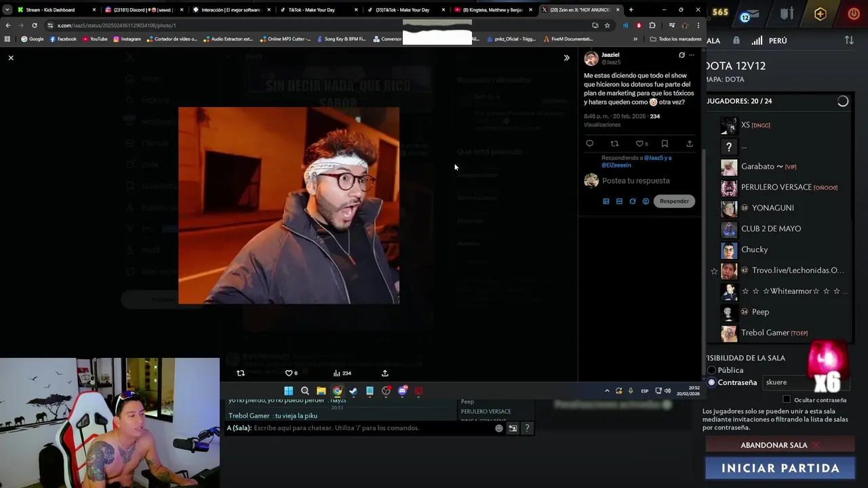The width and height of the screenshot is (868, 488).
Task: Collapse the post sidebar with double chevron
Action: (567, 58)
